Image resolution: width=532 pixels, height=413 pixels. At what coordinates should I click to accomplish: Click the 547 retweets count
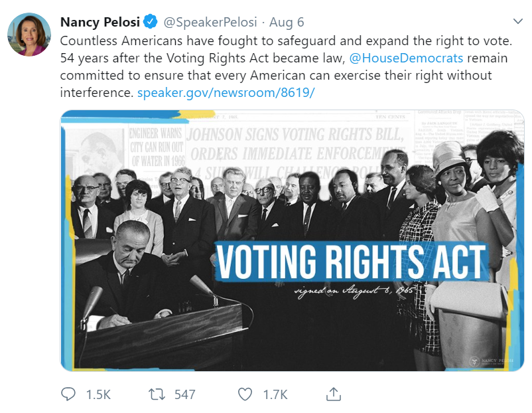[185, 394]
